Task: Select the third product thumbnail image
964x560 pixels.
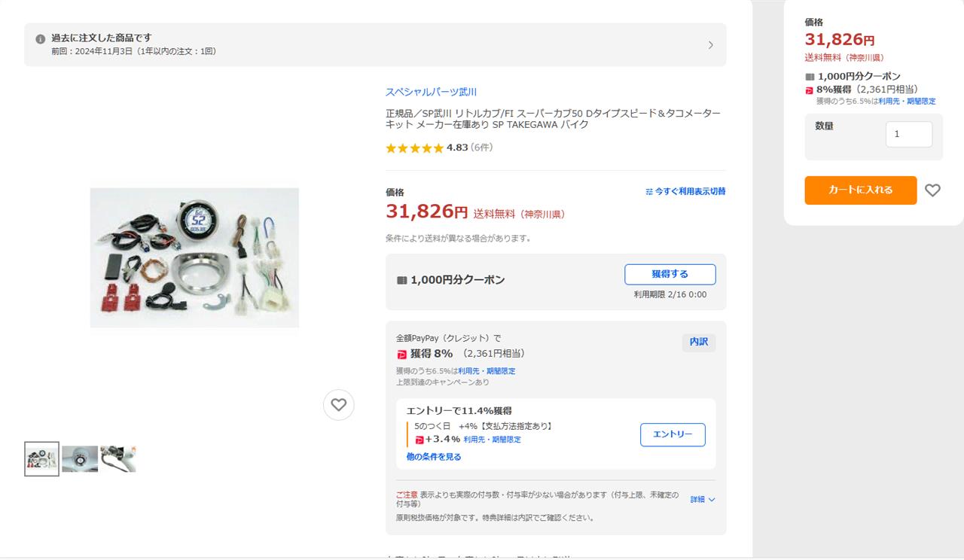Action: [x=118, y=459]
